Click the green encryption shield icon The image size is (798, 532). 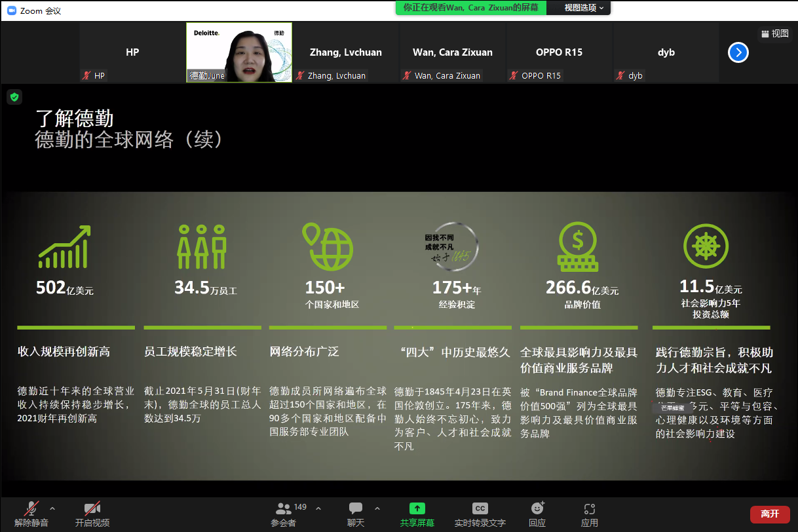pyautogui.click(x=14, y=97)
